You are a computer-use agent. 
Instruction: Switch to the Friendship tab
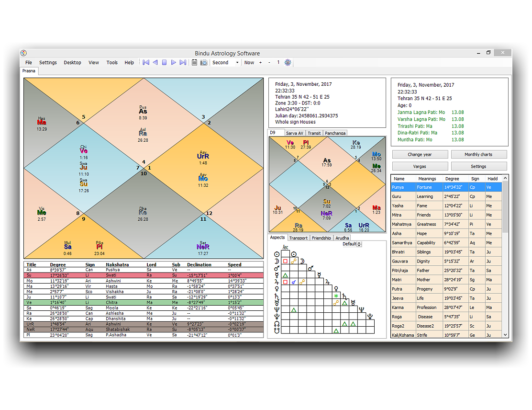[321, 238]
